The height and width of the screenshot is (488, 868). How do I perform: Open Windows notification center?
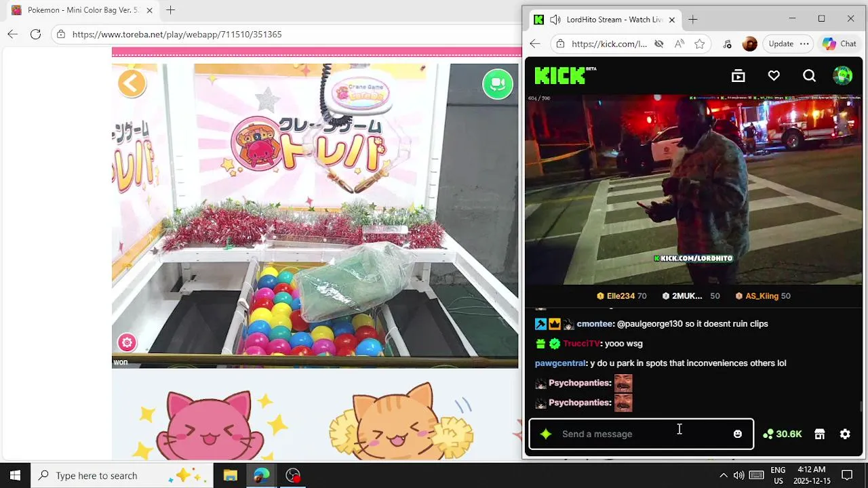click(846, 475)
